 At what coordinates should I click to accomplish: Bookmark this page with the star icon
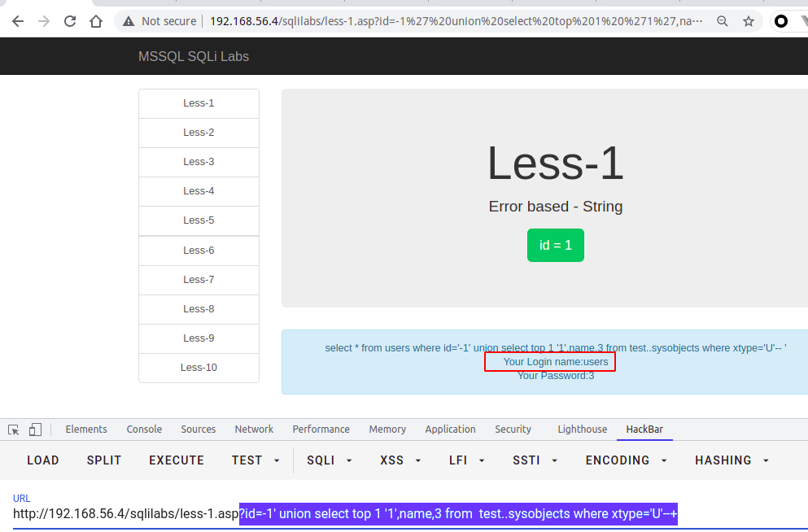point(749,21)
